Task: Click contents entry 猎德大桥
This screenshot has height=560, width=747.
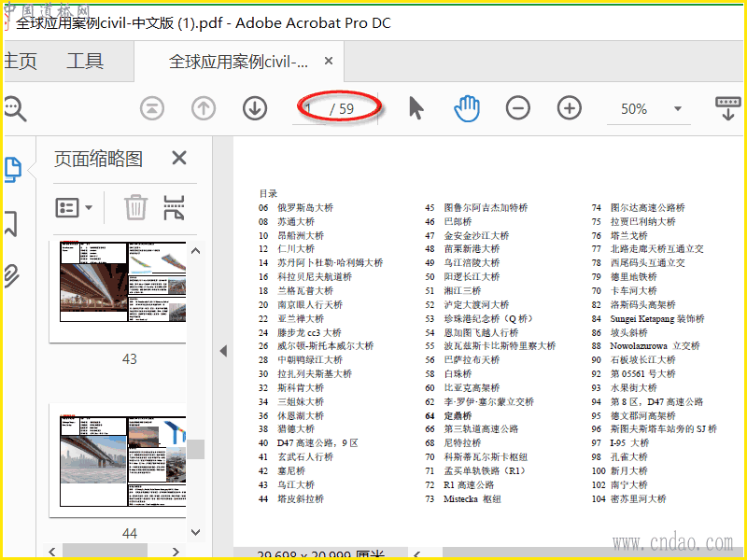Action: [x=296, y=429]
